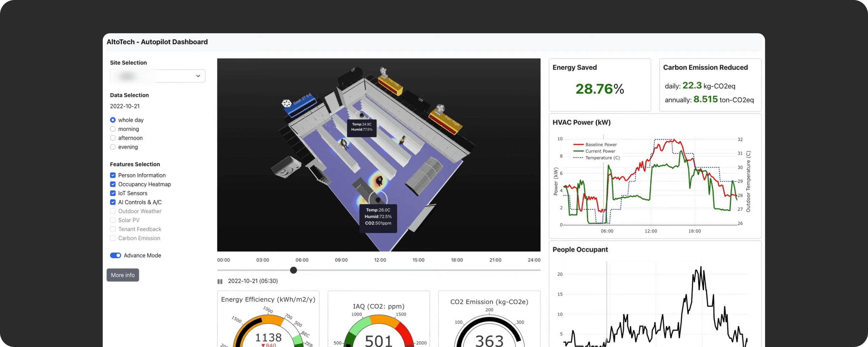This screenshot has width=868, height=347.
Task: Click the sensor circle near Temp 26.0C
Action: 378,199
